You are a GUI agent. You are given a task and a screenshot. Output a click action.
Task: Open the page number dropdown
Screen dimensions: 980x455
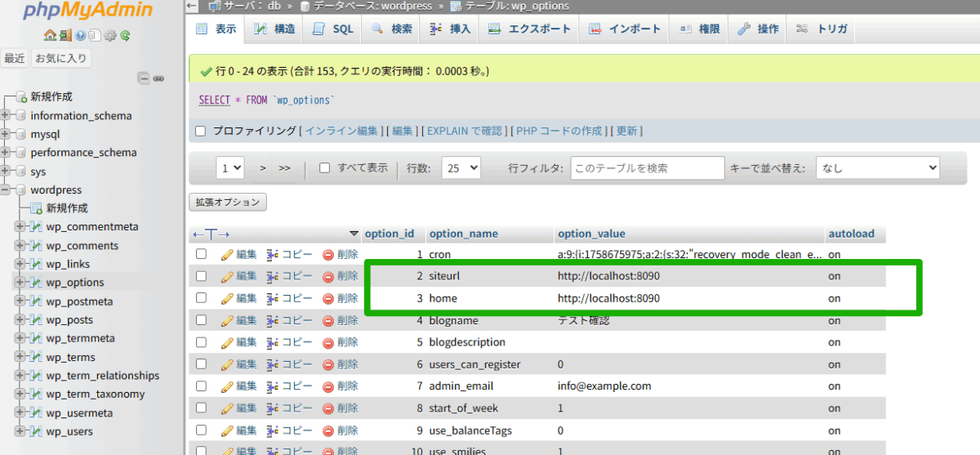coord(230,167)
